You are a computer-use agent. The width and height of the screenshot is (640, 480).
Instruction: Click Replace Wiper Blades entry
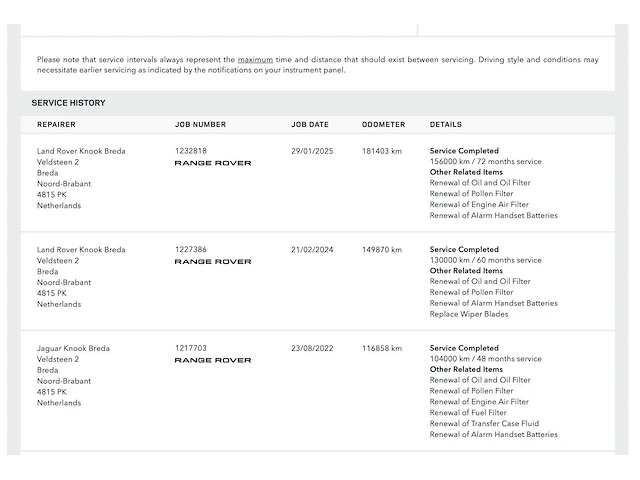469,314
